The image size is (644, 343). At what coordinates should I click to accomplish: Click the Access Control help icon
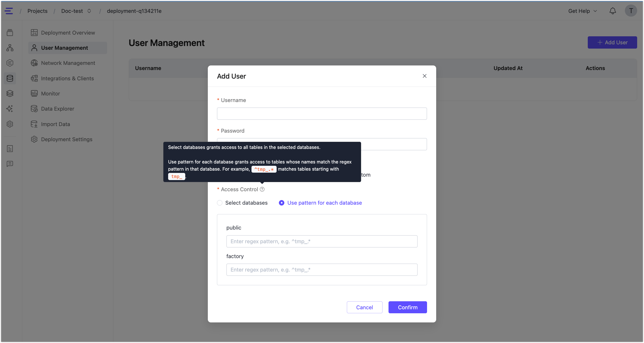(262, 189)
